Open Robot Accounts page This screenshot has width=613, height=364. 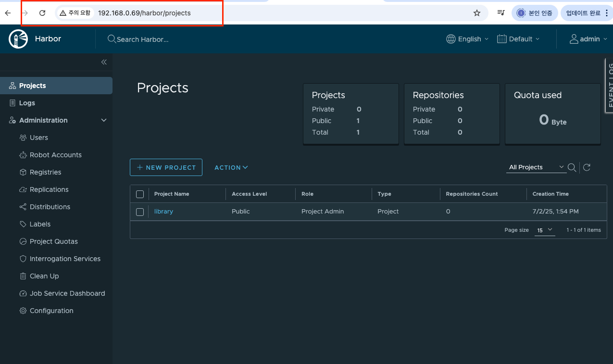[x=50, y=155]
